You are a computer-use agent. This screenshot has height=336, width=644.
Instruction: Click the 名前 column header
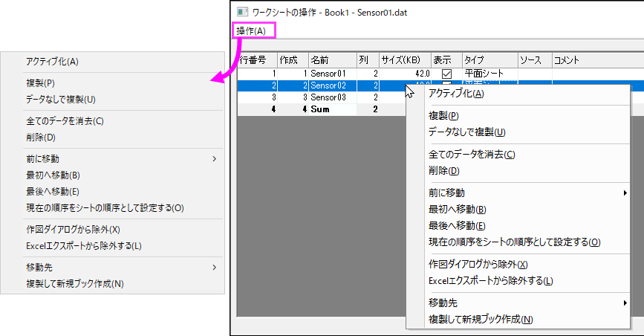(332, 60)
